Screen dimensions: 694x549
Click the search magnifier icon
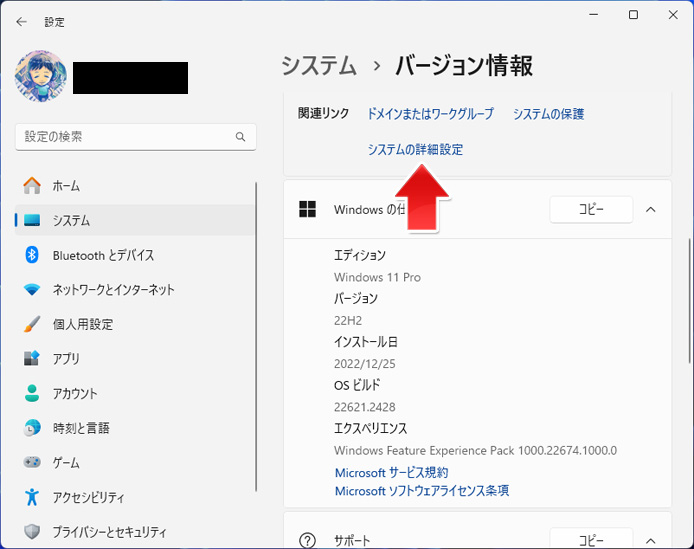click(x=240, y=137)
